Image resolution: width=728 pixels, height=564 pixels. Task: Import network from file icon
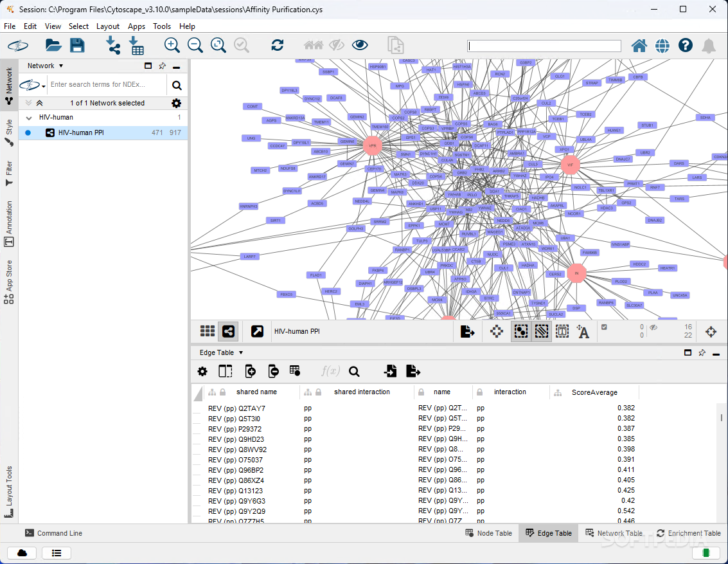tap(113, 46)
